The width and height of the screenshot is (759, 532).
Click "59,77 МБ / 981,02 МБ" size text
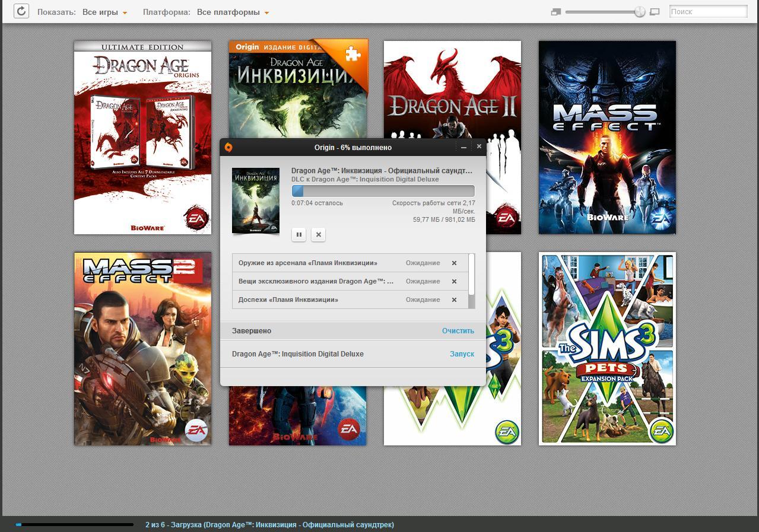pos(444,219)
